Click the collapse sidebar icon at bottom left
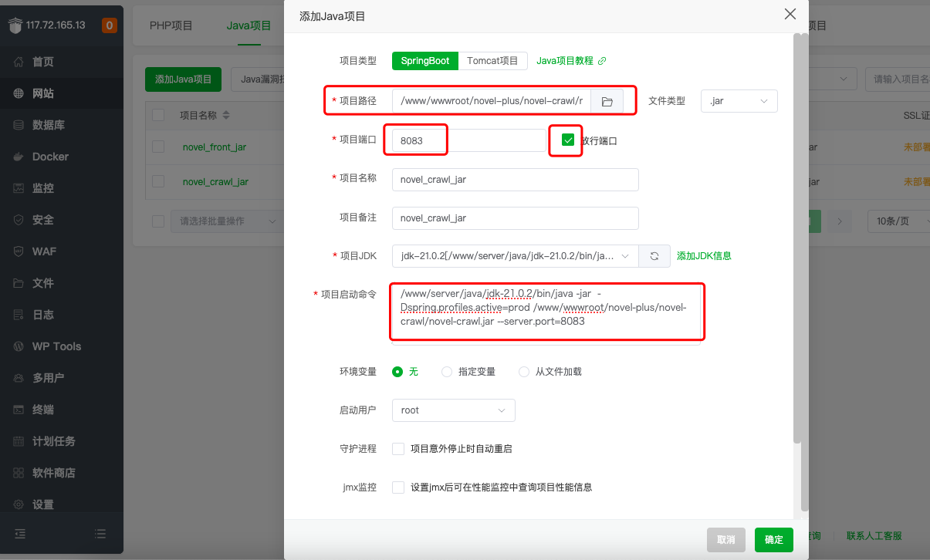 [x=20, y=533]
